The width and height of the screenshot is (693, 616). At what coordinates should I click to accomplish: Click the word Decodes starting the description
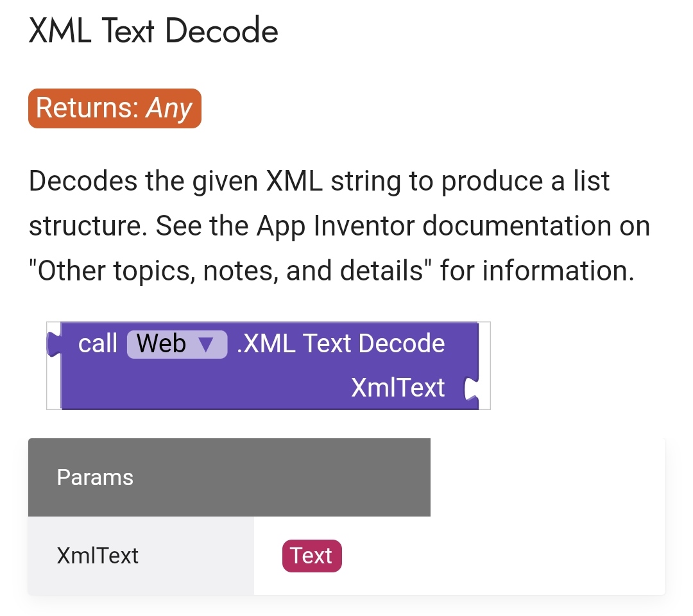click(x=83, y=181)
